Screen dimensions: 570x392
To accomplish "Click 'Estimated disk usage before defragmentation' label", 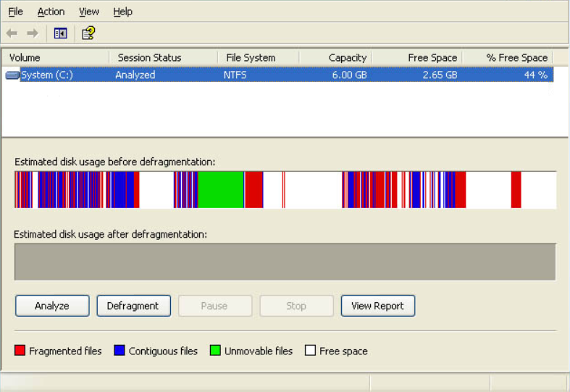I will coord(115,162).
